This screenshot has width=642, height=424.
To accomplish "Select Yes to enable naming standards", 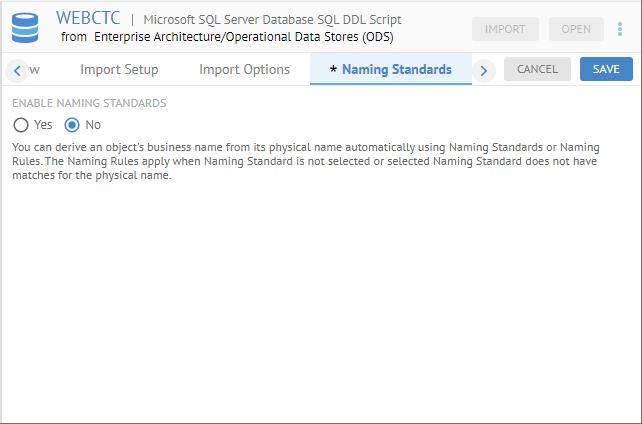I will click(21, 125).
